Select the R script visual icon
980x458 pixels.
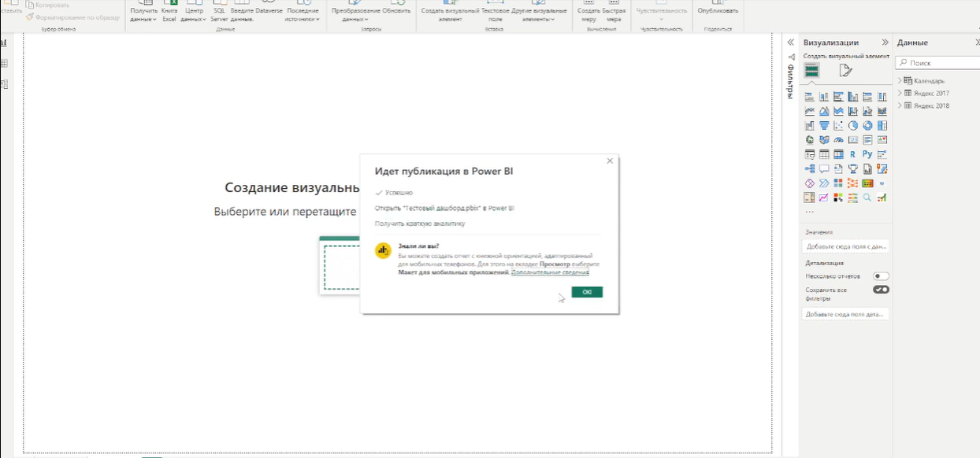852,154
